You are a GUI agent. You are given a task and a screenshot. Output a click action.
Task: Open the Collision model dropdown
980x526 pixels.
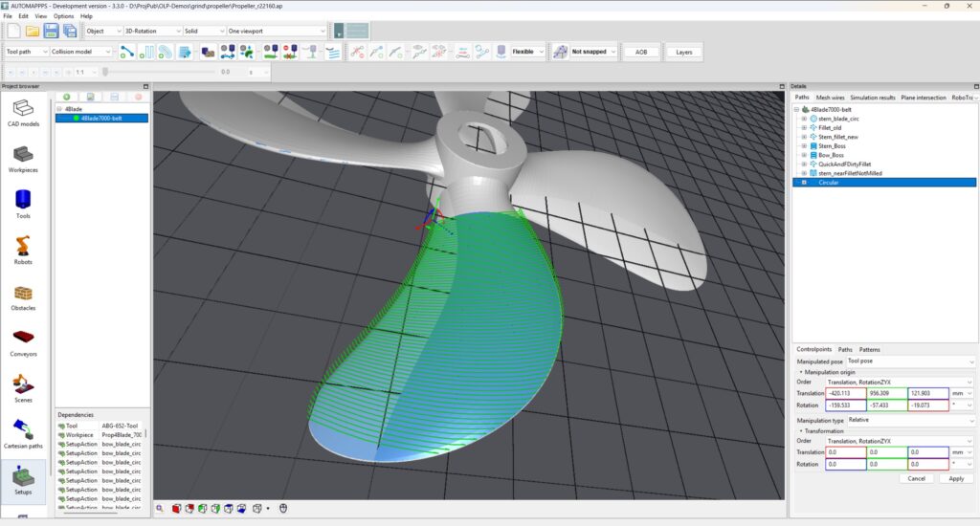(x=81, y=52)
